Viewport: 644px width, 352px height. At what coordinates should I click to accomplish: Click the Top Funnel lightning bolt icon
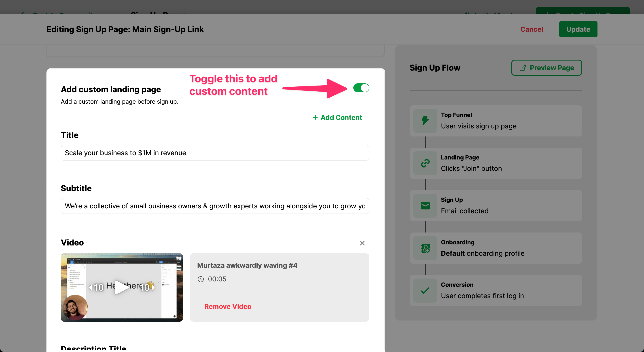[425, 121]
